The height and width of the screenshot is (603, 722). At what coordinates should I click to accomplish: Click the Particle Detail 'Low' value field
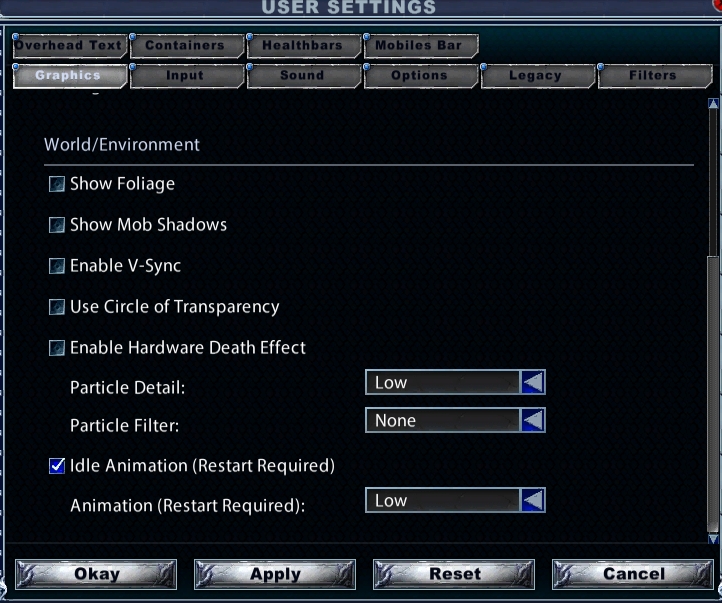tap(443, 382)
